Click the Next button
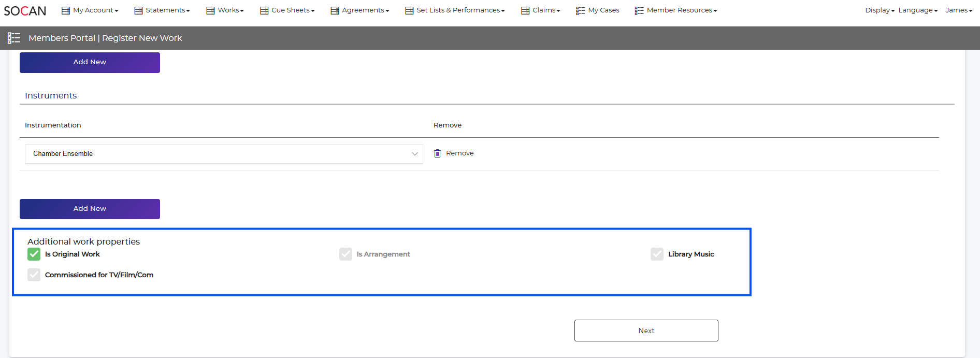Viewport: 980px width, 358px height. pos(646,331)
